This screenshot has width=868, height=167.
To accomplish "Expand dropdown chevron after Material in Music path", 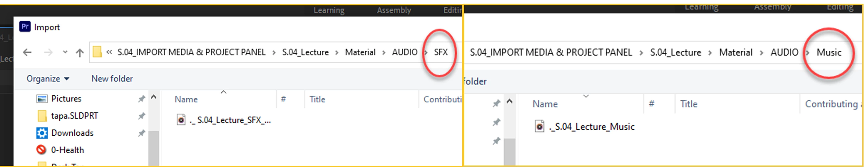I will click(761, 53).
